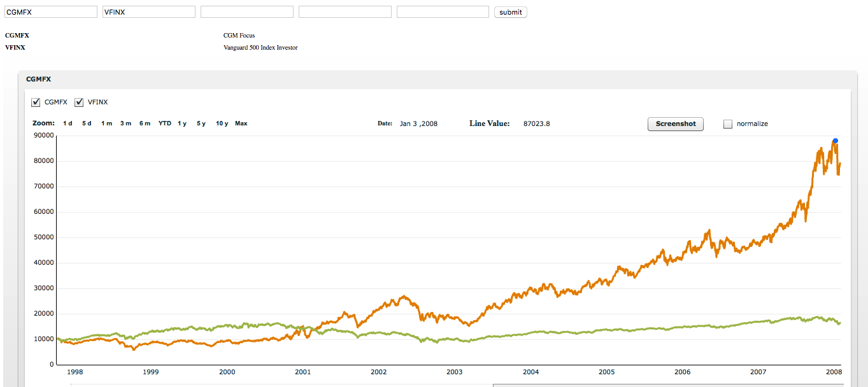The height and width of the screenshot is (387, 868).
Task: Click the submit button
Action: click(511, 12)
